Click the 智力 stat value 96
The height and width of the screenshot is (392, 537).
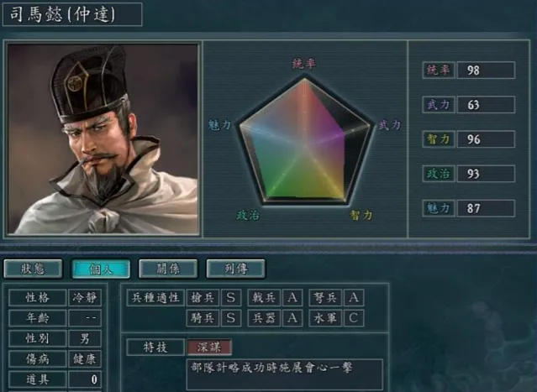[x=486, y=139]
